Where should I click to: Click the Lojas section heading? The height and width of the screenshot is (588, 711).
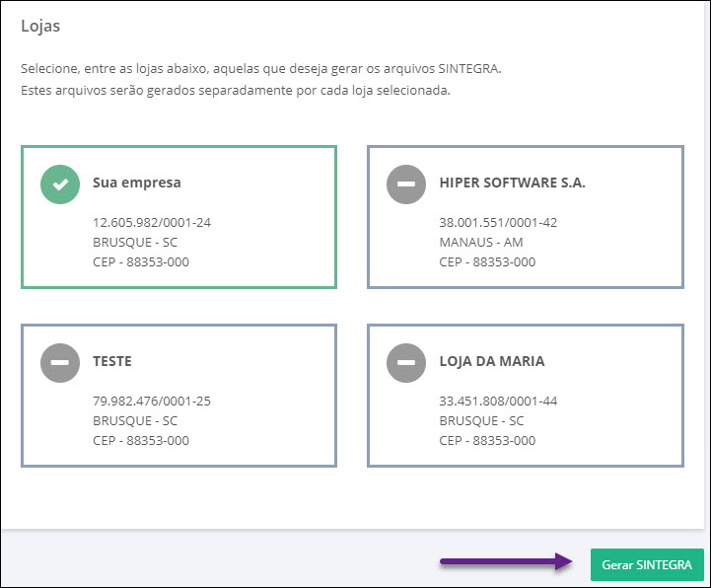pyautogui.click(x=40, y=27)
